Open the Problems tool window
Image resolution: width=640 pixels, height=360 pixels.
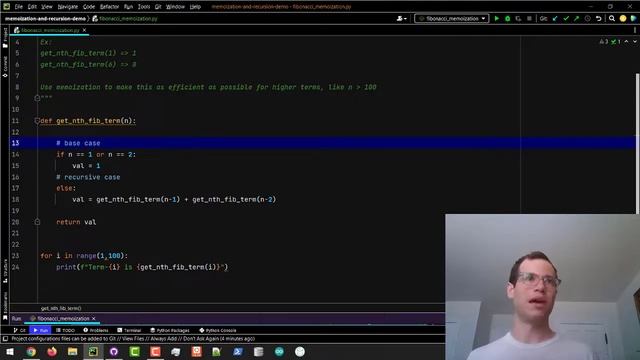point(96,330)
